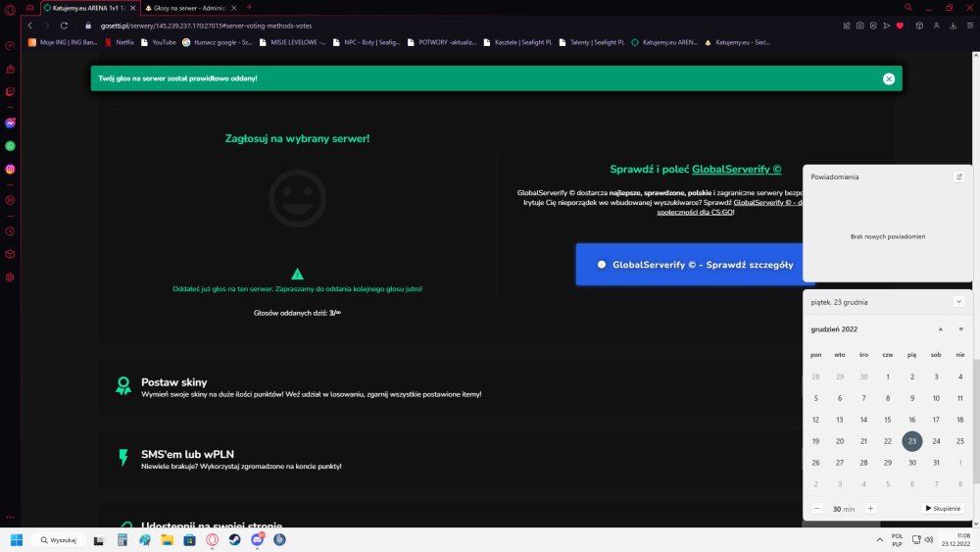Open Instagram in the sidebar
The image size is (980, 552).
(x=10, y=170)
